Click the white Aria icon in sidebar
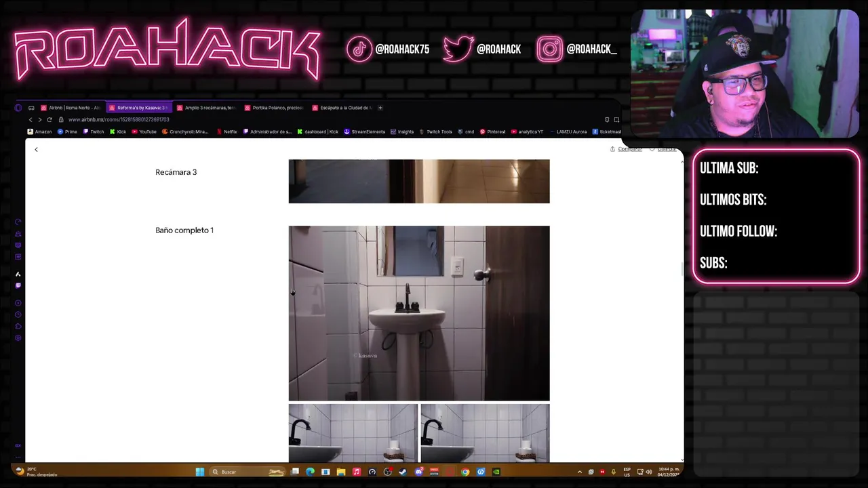The width and height of the screenshot is (868, 488). tap(18, 274)
